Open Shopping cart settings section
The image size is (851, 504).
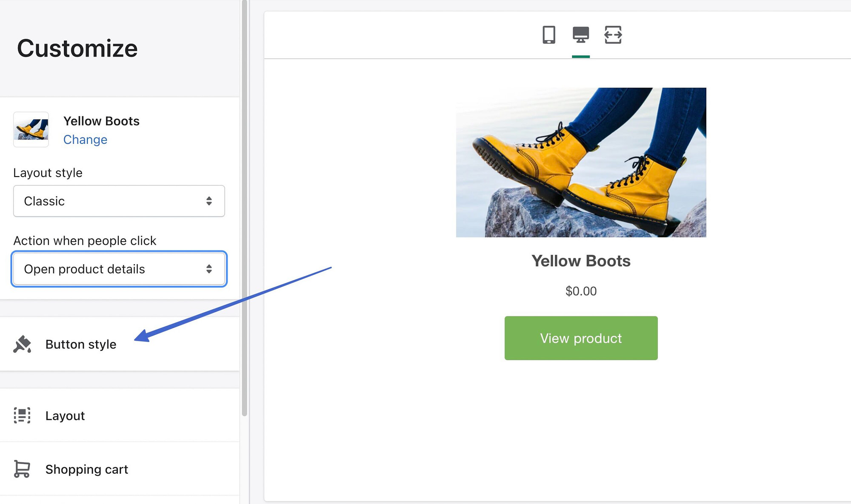pyautogui.click(x=87, y=469)
